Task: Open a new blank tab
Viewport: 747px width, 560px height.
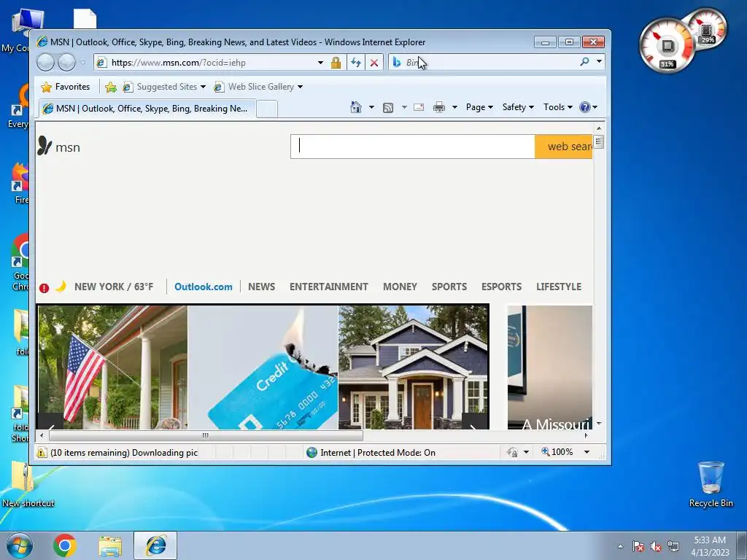Action: pyautogui.click(x=267, y=109)
